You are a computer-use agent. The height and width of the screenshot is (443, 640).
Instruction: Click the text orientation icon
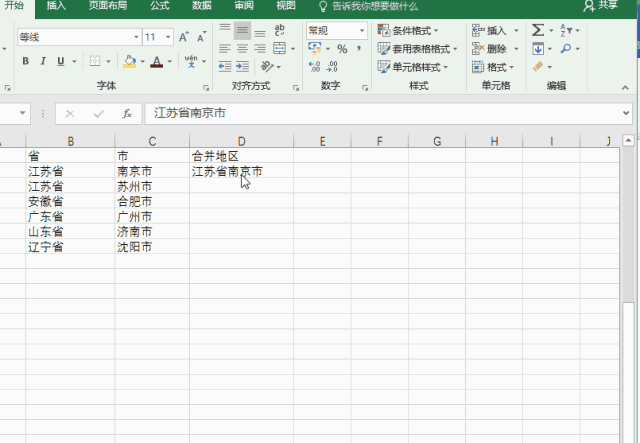267,66
